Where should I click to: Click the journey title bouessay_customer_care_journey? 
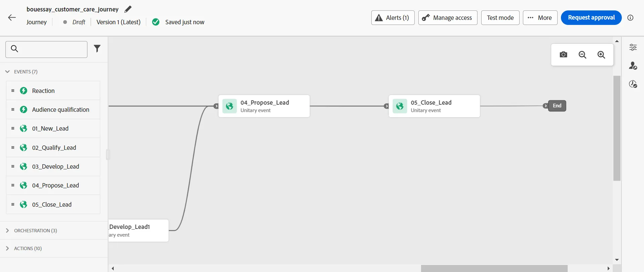(x=72, y=9)
